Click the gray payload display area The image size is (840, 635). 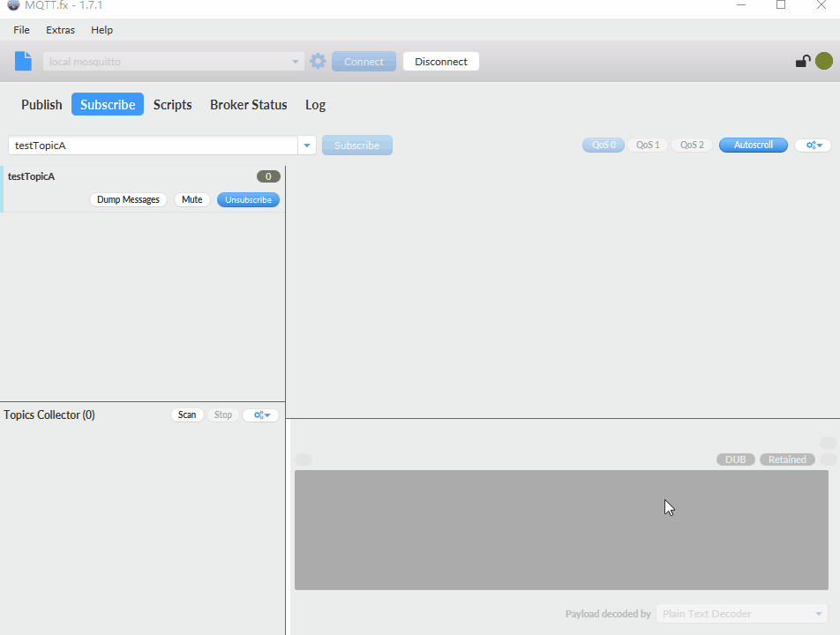(561, 530)
